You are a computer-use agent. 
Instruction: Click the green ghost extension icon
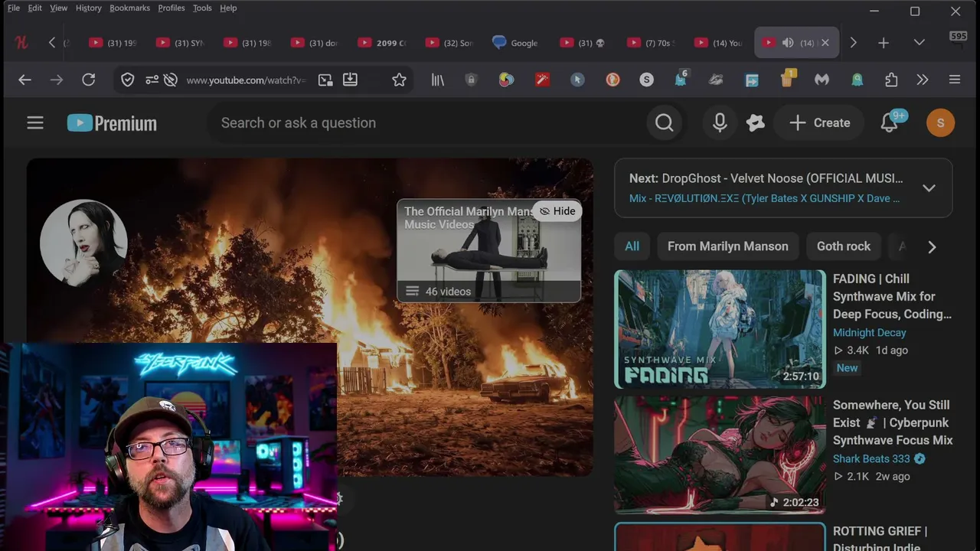click(857, 80)
